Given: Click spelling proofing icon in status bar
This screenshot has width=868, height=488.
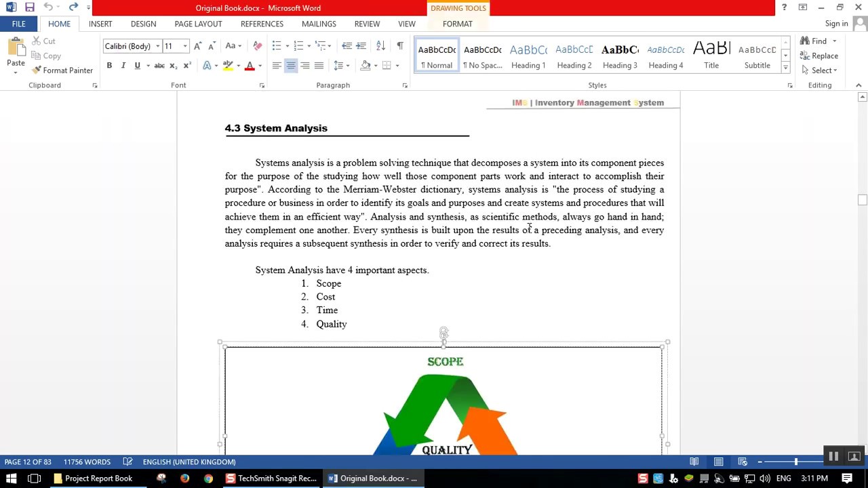Looking at the screenshot, I should (127, 462).
